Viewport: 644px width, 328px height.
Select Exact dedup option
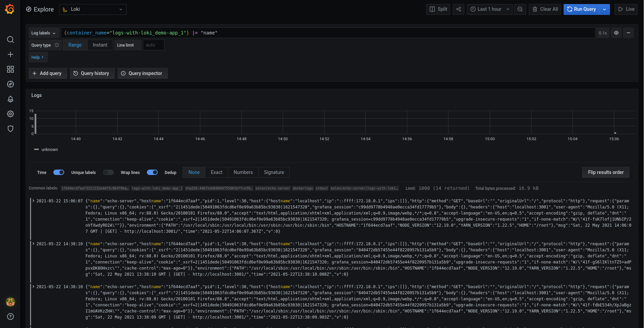pos(216,172)
